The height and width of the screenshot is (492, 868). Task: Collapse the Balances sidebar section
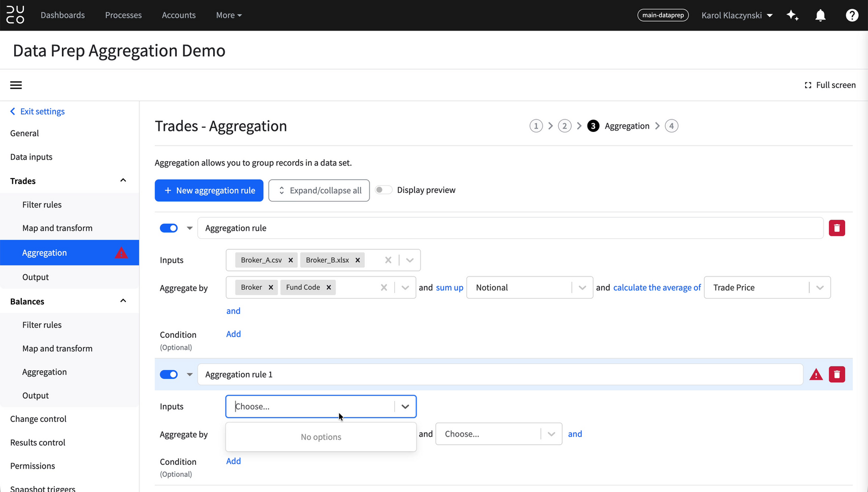(x=123, y=301)
